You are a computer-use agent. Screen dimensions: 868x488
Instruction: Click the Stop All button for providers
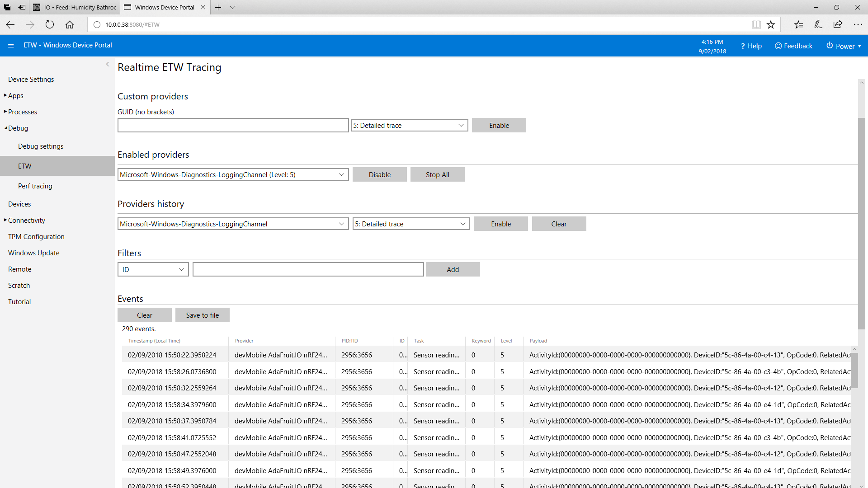point(438,174)
